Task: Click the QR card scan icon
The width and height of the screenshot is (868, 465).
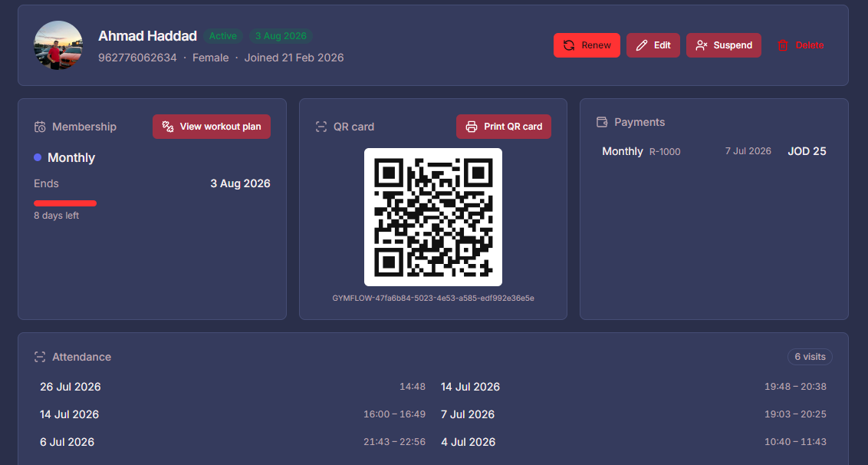Action: [321, 127]
